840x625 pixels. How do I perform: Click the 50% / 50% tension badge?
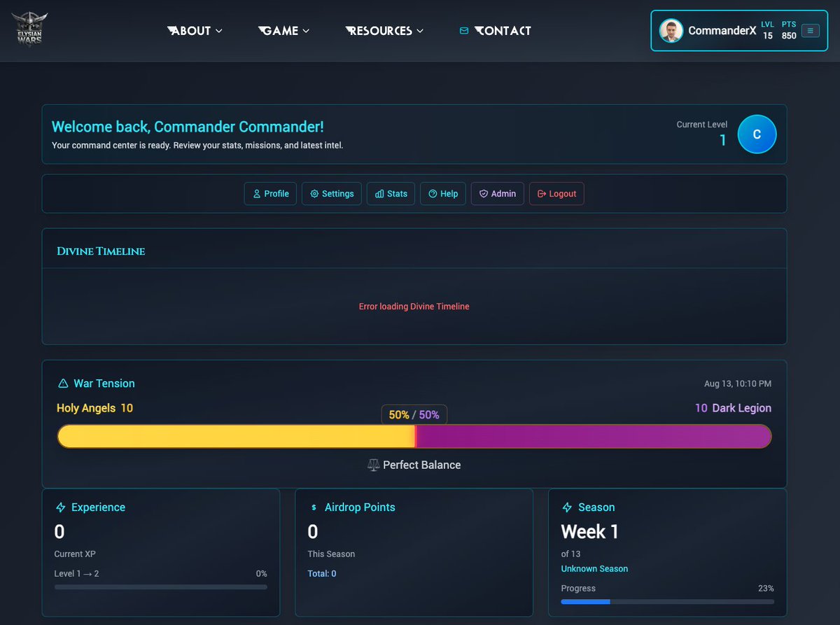(x=414, y=415)
